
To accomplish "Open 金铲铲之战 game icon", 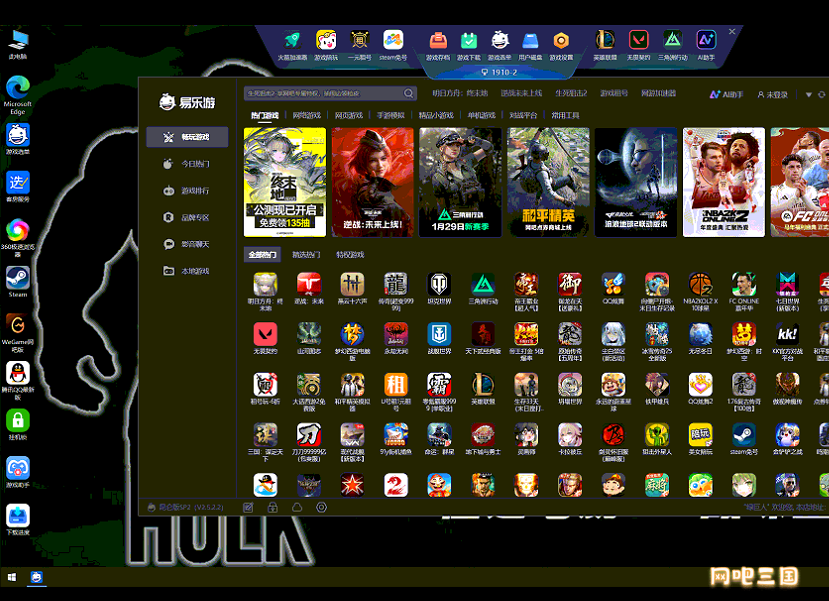I will tap(787, 434).
